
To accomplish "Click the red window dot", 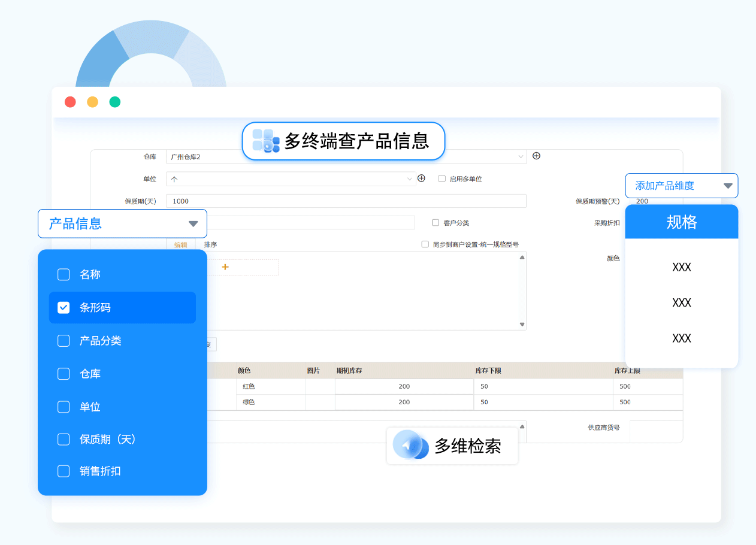I will tap(70, 102).
